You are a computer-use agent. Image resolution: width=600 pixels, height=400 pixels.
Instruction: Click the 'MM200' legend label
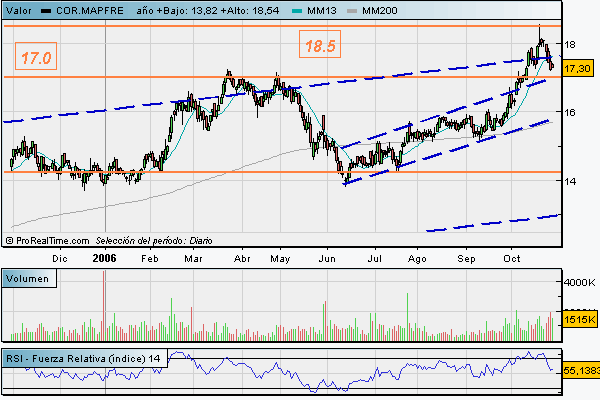click(380, 11)
